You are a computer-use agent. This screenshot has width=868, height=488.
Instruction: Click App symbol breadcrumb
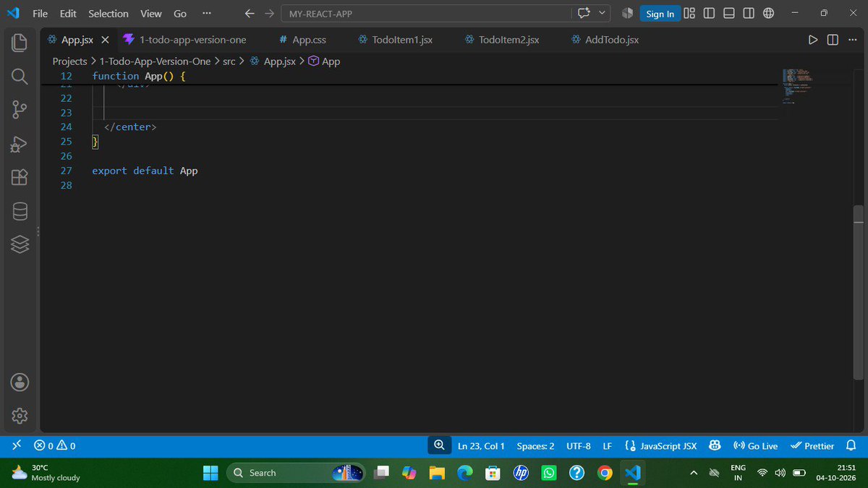point(324,61)
